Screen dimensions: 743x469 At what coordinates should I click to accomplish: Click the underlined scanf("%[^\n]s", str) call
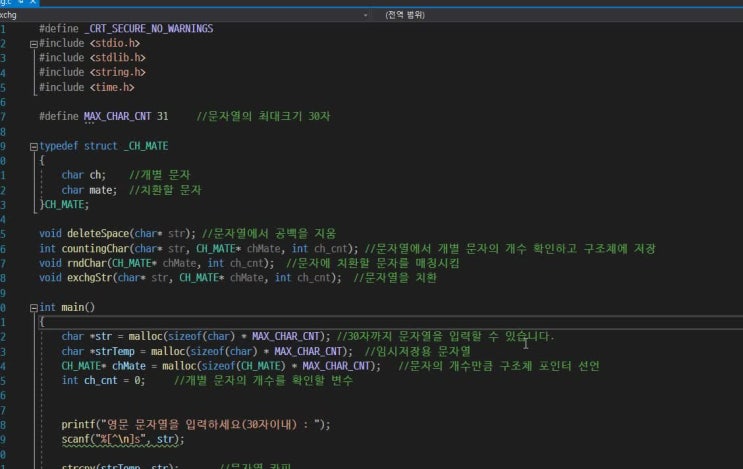tap(123, 440)
